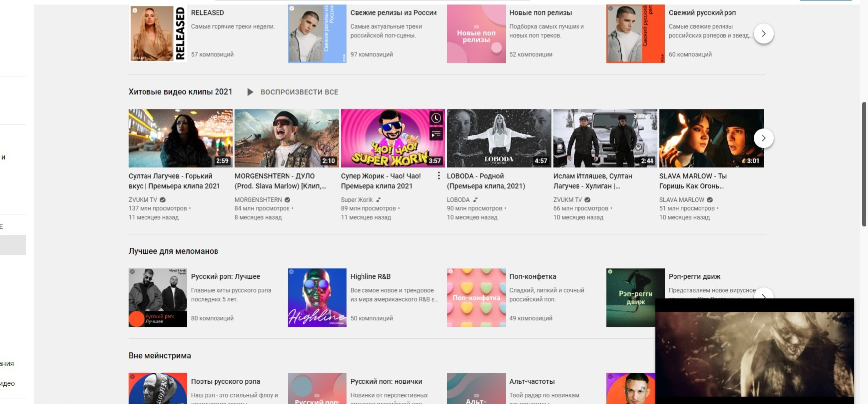Click the '84 млн просмотров' text
This screenshot has height=404, width=868.
pos(262,208)
